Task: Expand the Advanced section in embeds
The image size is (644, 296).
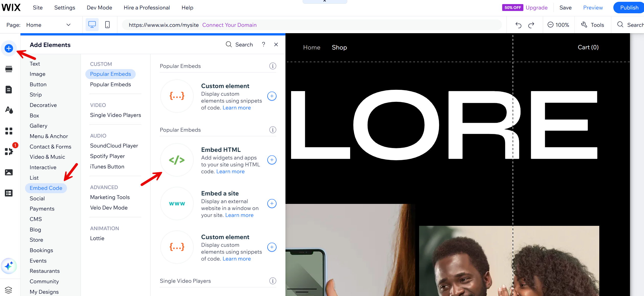Action: click(x=104, y=187)
